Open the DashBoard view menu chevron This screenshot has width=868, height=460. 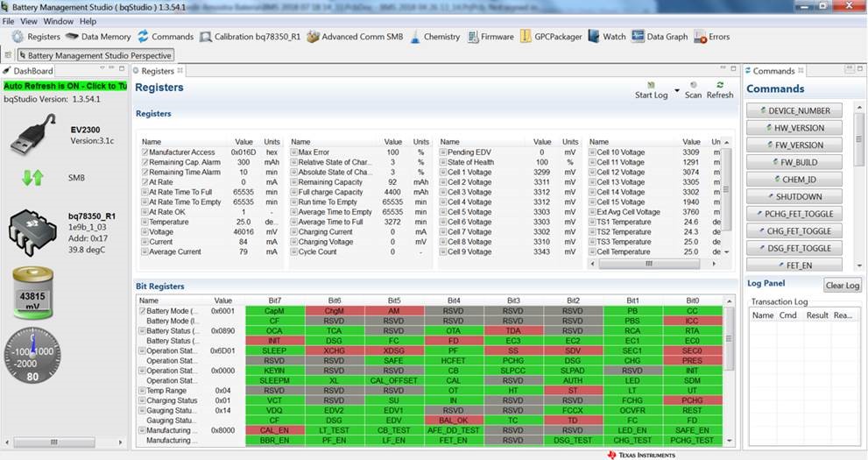[x=102, y=68]
